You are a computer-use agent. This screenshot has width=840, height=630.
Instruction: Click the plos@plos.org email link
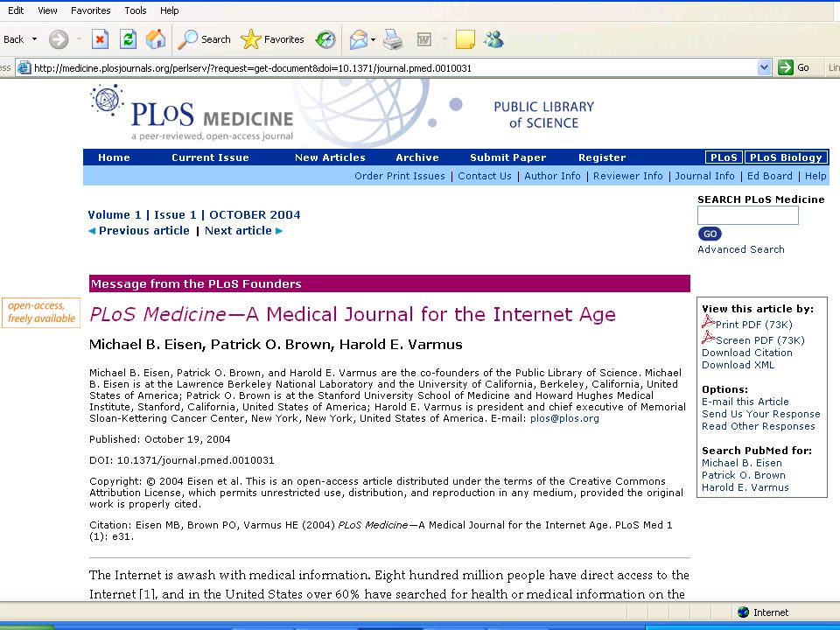pos(564,418)
